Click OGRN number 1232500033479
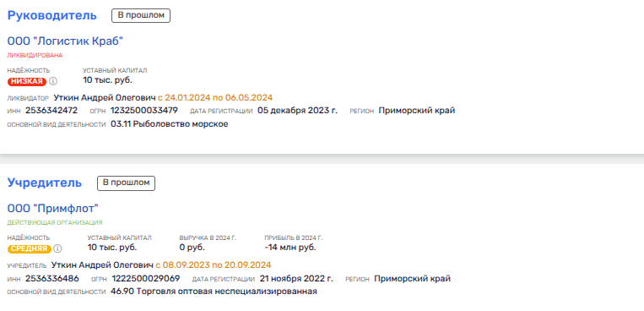 click(x=143, y=111)
